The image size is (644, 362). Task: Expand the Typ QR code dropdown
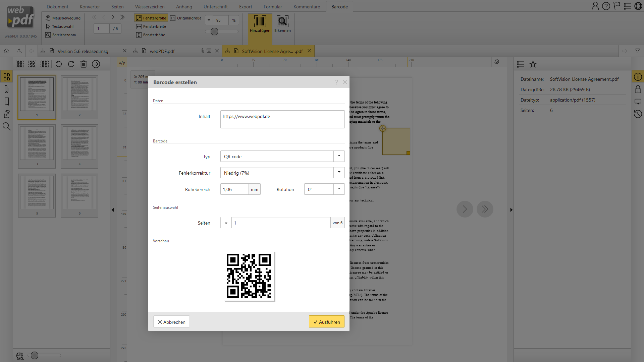pyautogui.click(x=339, y=156)
